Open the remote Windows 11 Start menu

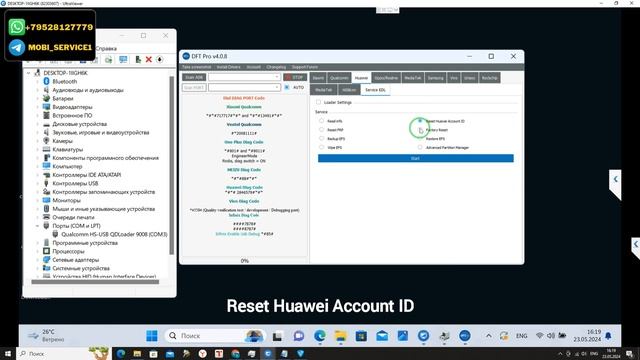coord(152,336)
